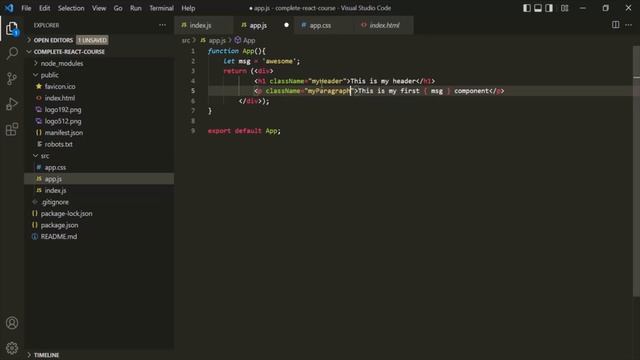This screenshot has width=640, height=360.
Task: Open the Terminal menu
Action: [161, 8]
